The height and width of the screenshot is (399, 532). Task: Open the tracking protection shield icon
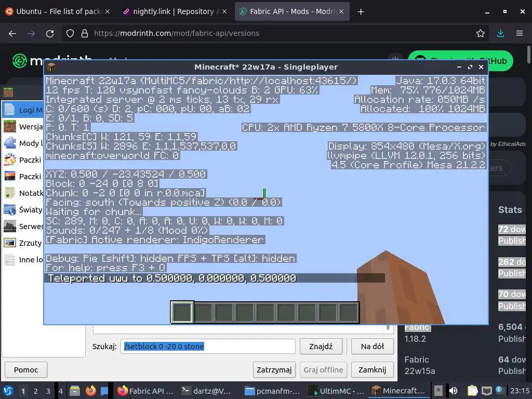coord(70,33)
